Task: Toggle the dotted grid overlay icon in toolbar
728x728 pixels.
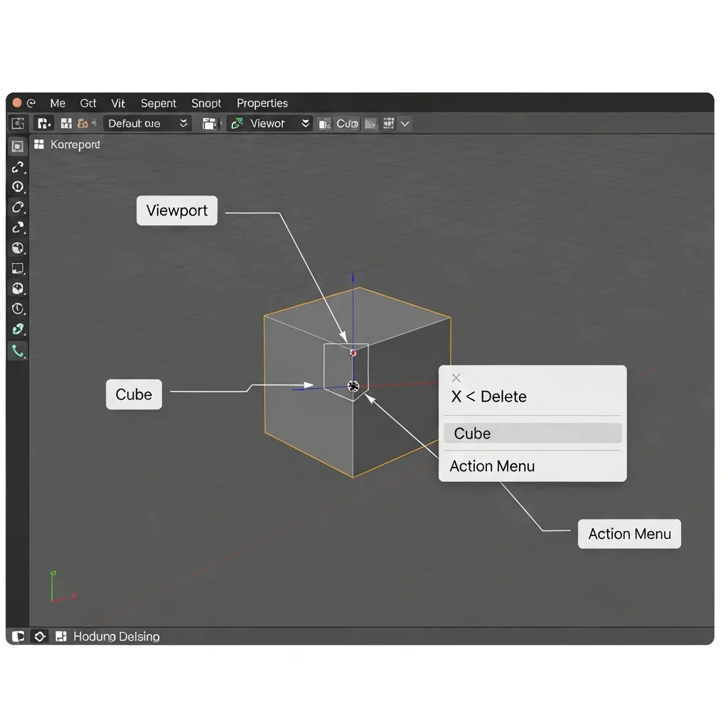Action: 389,124
